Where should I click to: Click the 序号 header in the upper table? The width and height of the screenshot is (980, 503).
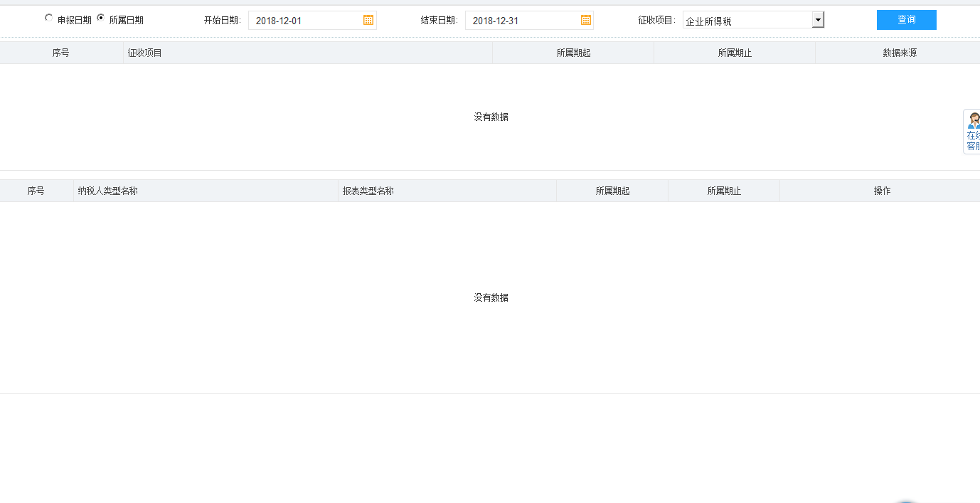(61, 53)
